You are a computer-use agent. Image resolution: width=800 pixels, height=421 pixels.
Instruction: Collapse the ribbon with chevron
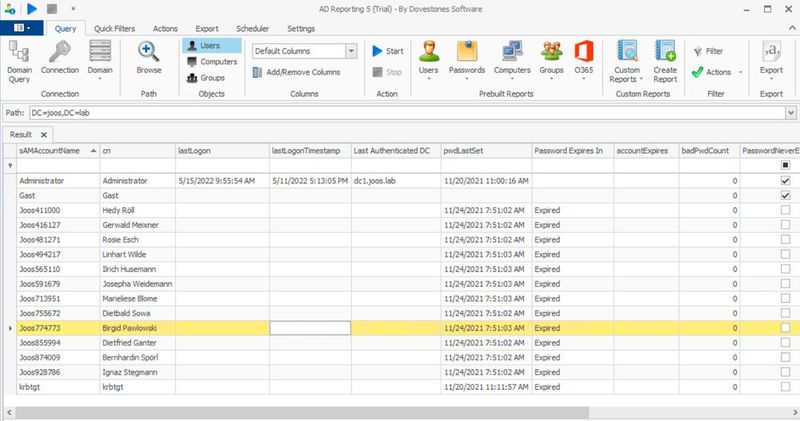coord(792,28)
